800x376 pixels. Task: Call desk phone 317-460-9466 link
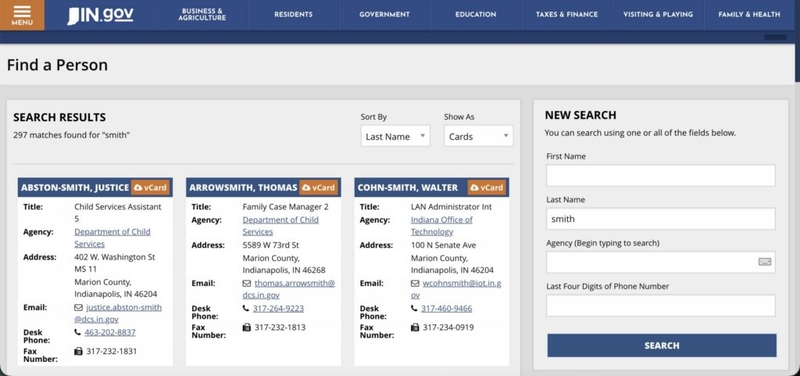point(447,309)
